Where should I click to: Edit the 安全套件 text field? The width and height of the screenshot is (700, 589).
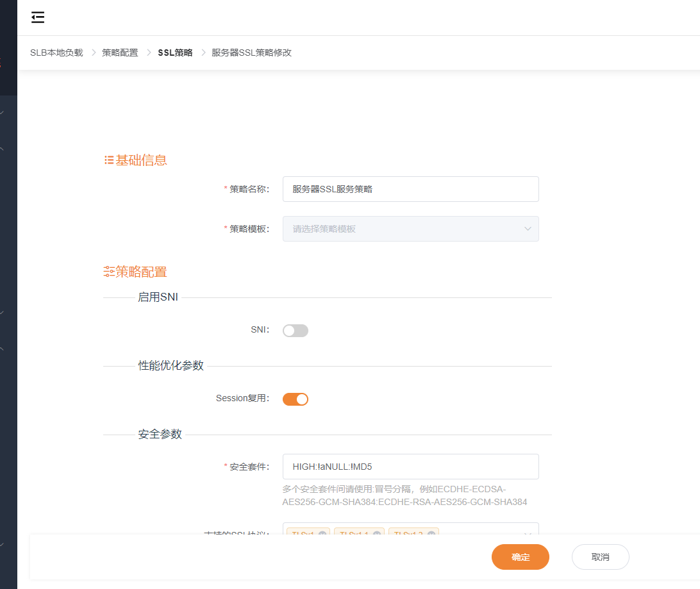click(410, 467)
